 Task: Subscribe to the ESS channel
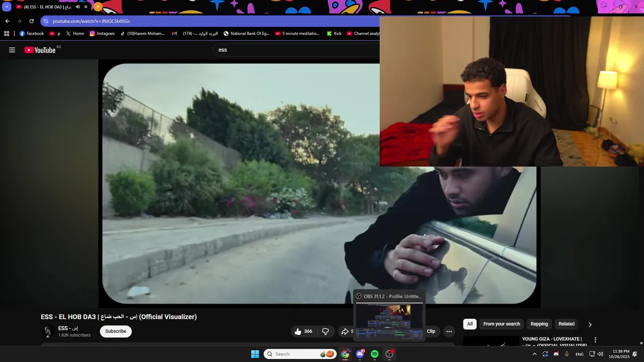(116, 331)
